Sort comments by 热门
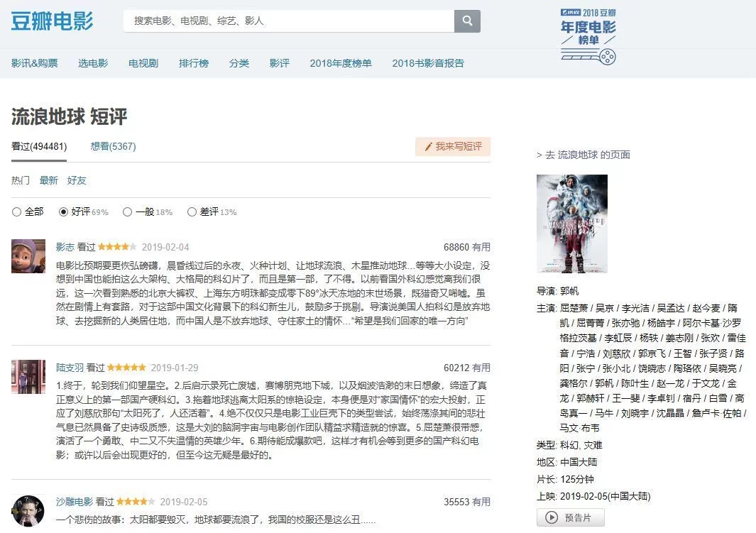756x533 pixels. point(21,180)
